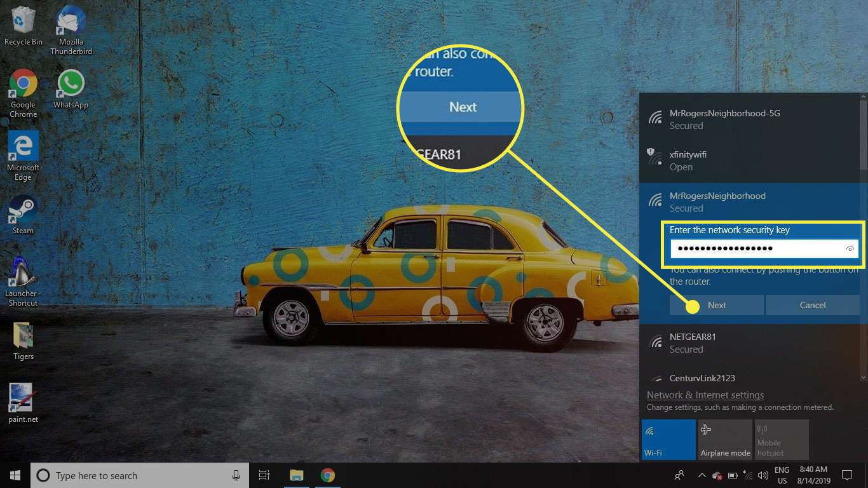
Task: Click the network list scrollbar up arrow
Action: point(863,97)
